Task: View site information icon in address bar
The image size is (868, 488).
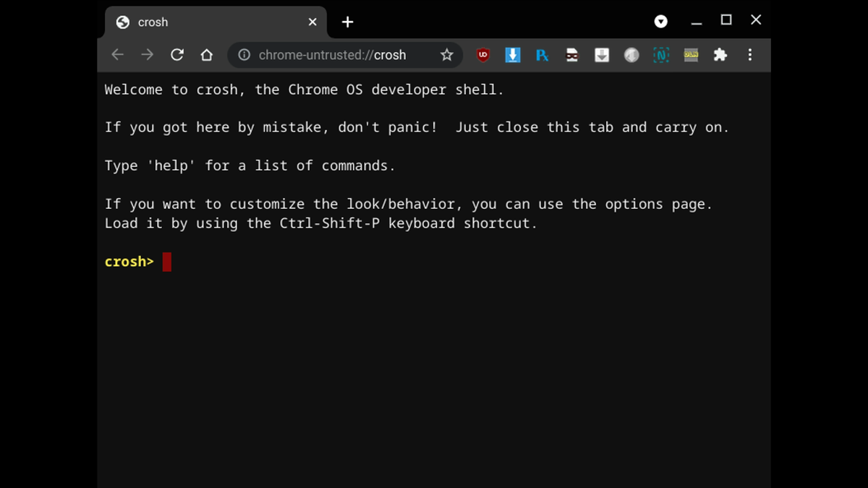Action: click(x=244, y=55)
